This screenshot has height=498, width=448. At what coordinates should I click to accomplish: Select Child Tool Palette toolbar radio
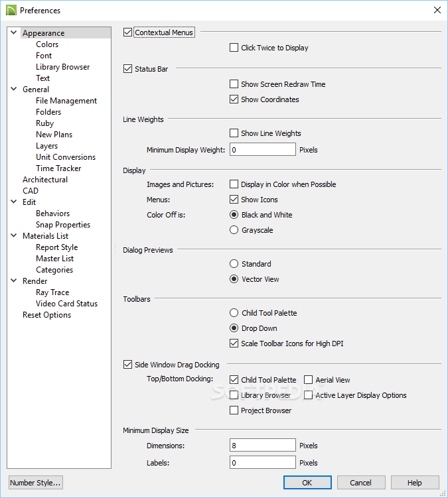[234, 313]
